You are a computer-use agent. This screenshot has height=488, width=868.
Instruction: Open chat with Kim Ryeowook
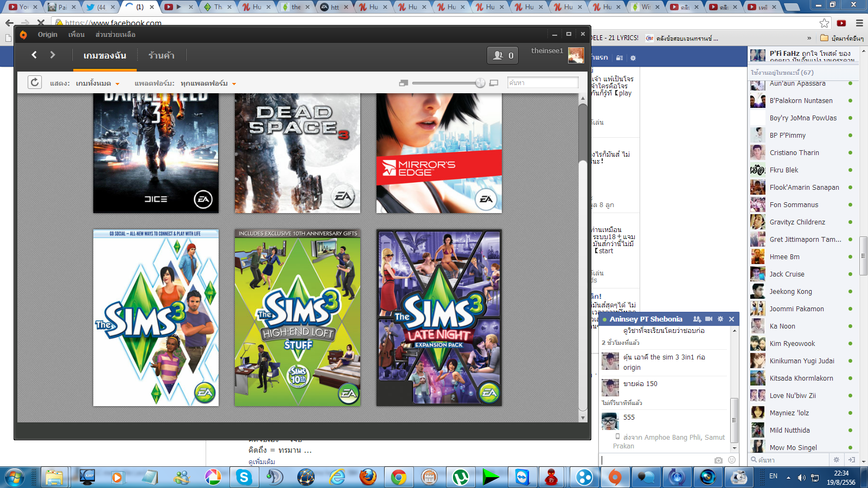802,343
